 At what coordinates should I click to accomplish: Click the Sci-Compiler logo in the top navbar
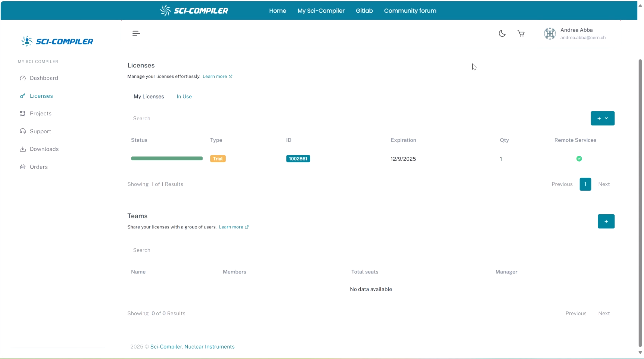click(194, 10)
